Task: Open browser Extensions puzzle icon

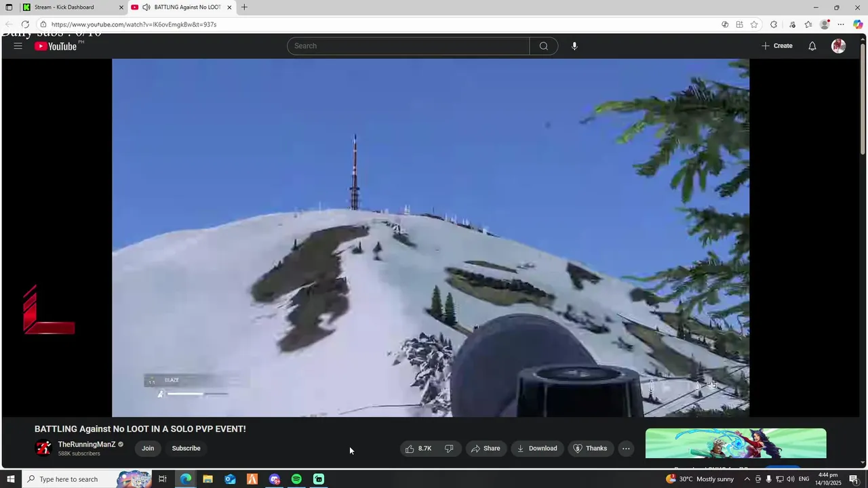Action: [774, 24]
